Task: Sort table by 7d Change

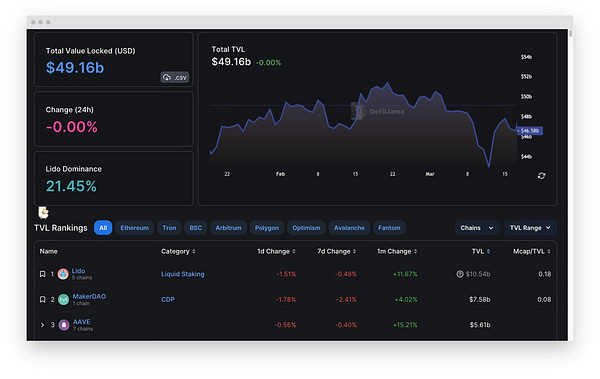Action: tap(337, 251)
